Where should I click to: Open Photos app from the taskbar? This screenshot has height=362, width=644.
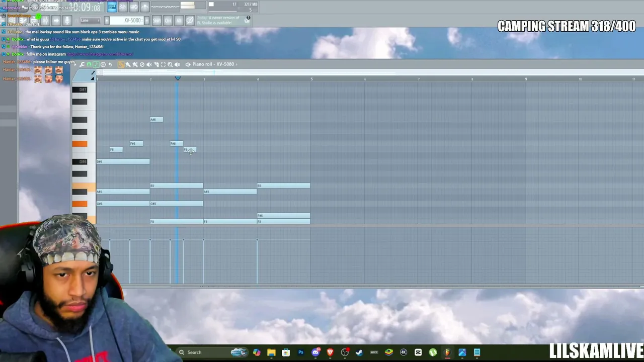(x=462, y=352)
